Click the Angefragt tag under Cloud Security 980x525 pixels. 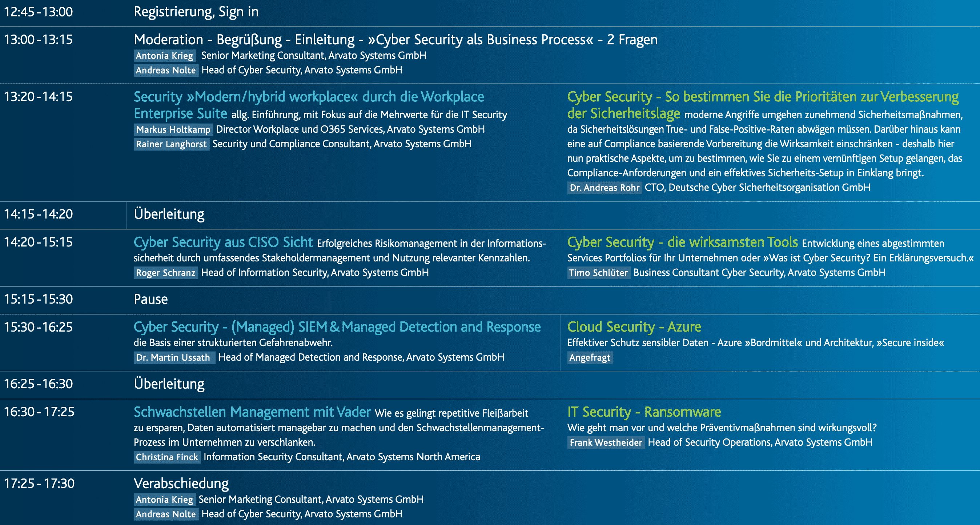pos(590,358)
